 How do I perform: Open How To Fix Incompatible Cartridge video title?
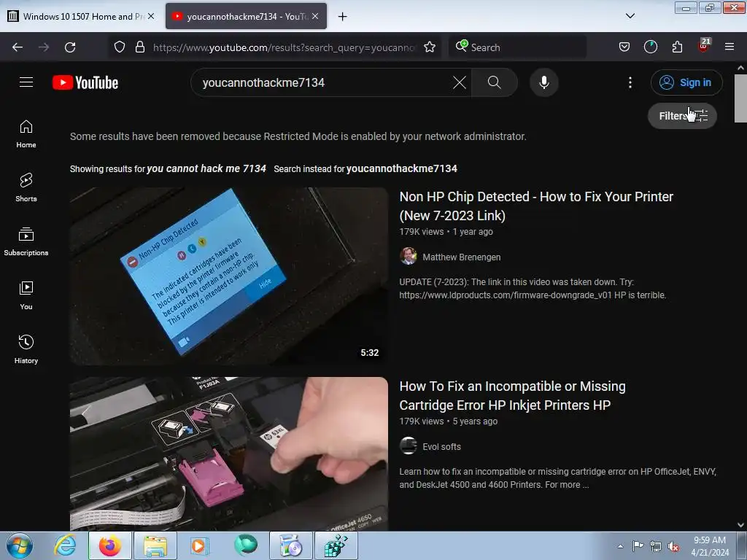pos(513,395)
